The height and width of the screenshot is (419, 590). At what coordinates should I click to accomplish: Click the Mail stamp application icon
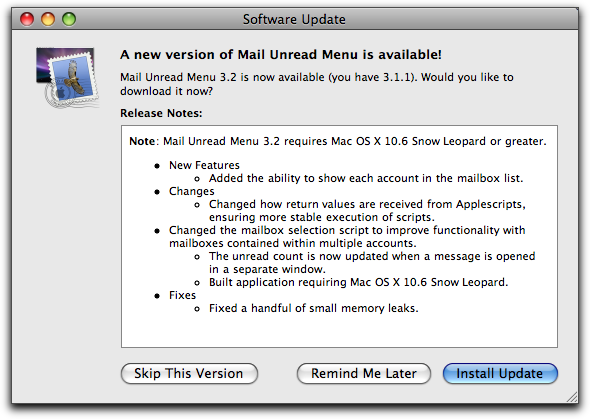click(67, 77)
